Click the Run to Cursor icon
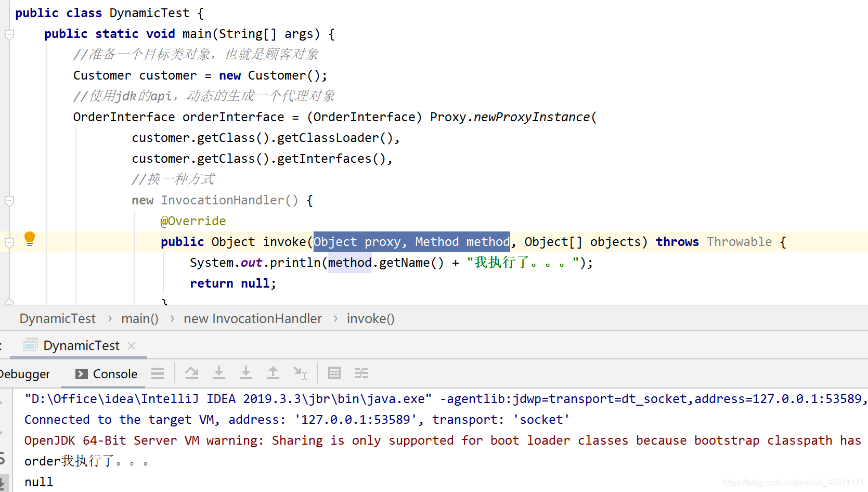Viewport: 868px width, 492px height. point(301,373)
